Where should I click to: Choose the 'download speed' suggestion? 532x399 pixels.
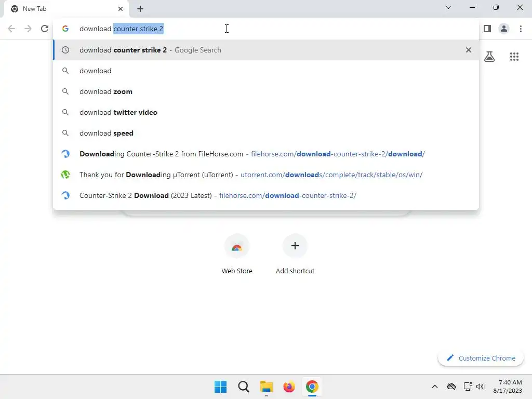click(266, 133)
